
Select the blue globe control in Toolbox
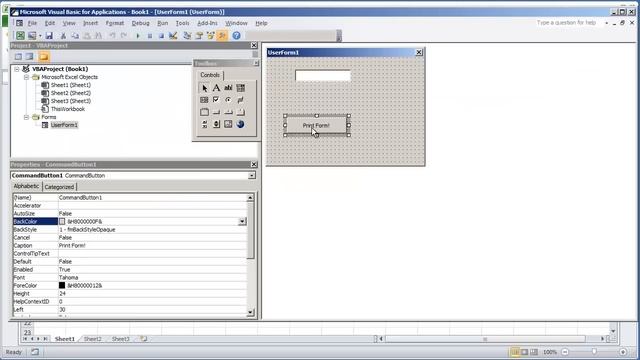click(240, 124)
